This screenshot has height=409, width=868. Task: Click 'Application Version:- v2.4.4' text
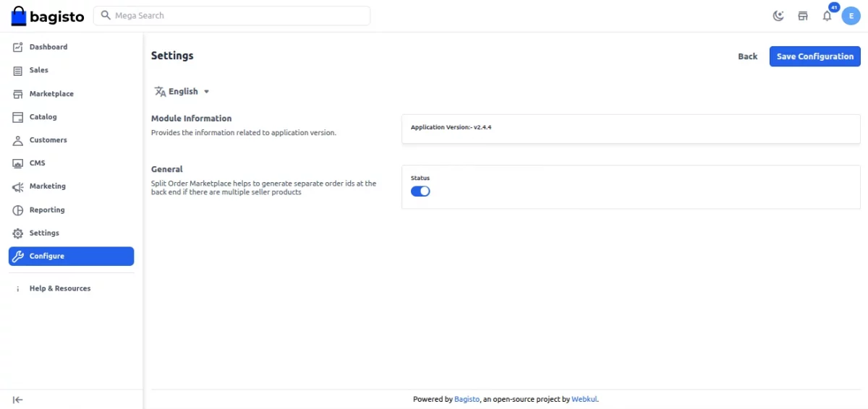pos(451,127)
